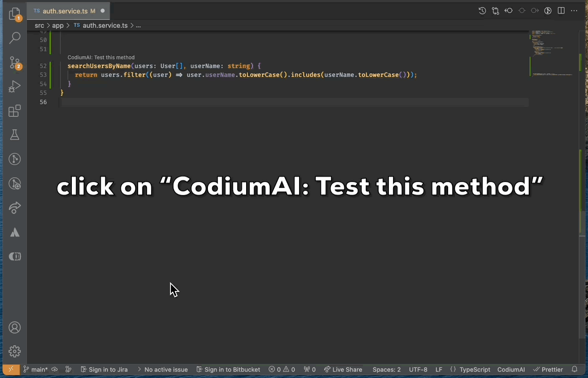Open the Testing beaker view

pos(15,135)
